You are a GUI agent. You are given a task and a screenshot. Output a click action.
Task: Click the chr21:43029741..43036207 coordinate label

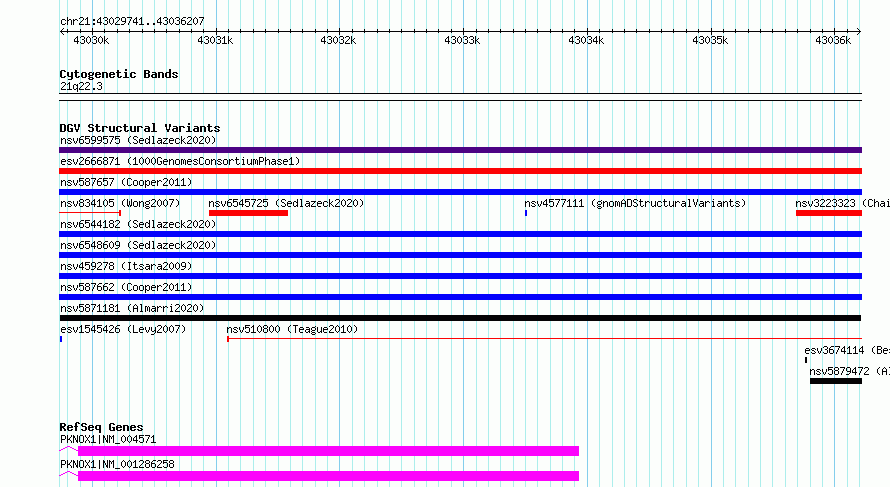pyautogui.click(x=132, y=22)
